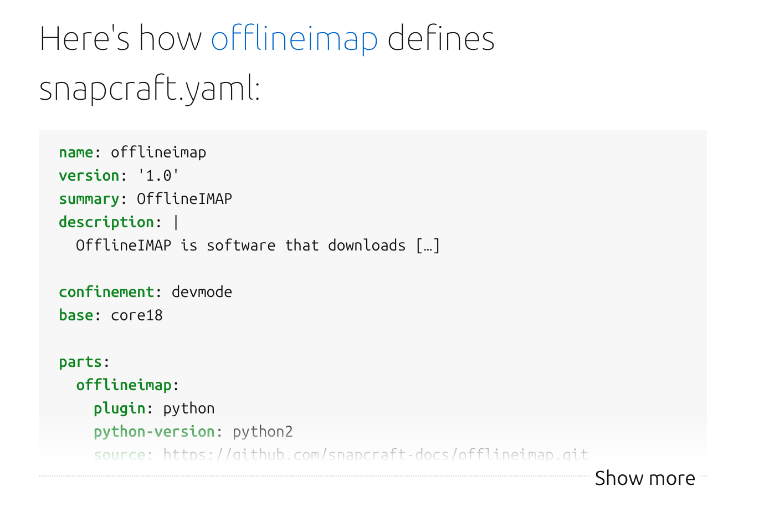
Task: Select the 'python-version' key in the code
Action: (x=154, y=432)
